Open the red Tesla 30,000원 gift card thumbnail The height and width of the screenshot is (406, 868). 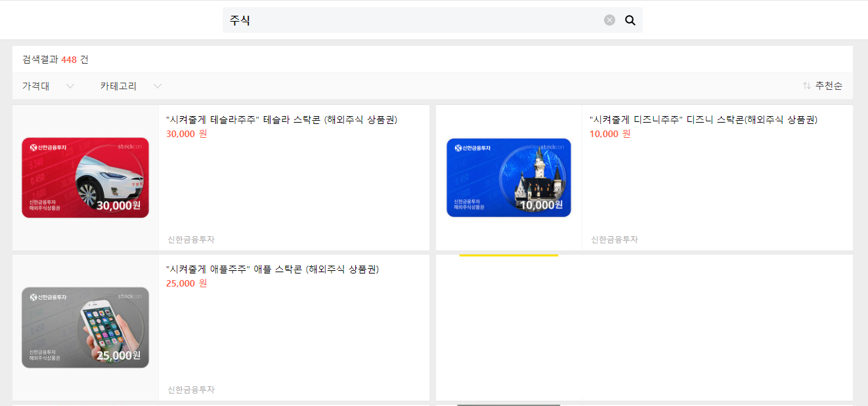[x=85, y=177]
